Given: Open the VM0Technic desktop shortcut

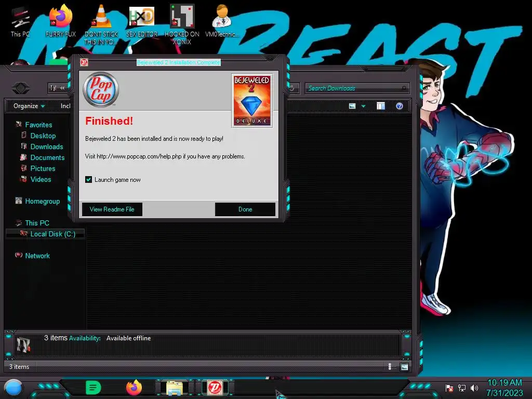Looking at the screenshot, I should (222, 21).
